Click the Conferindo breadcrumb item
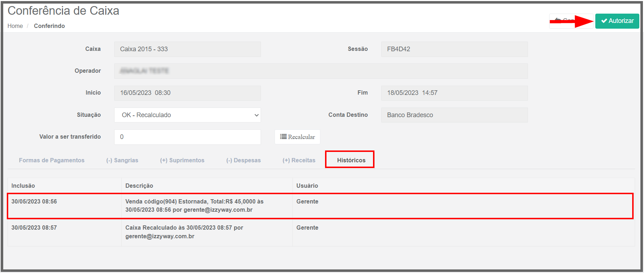This screenshot has width=644, height=273. (49, 26)
